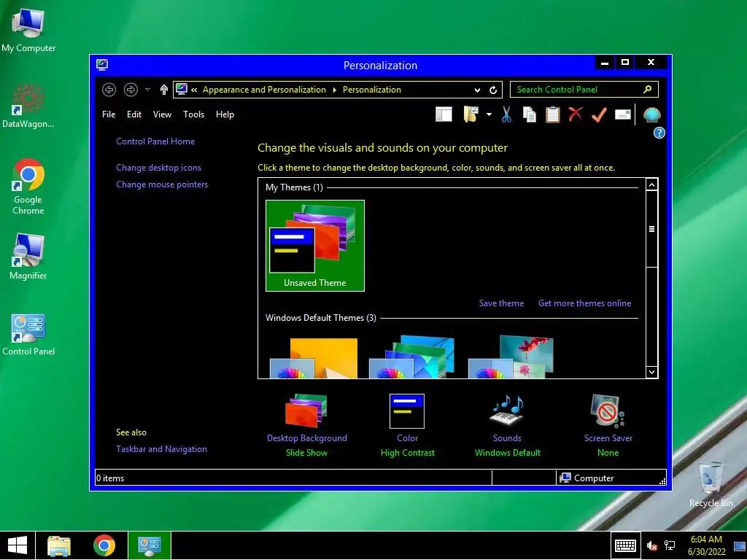Open Change mouse pointers link
The height and width of the screenshot is (560, 747).
tap(162, 184)
